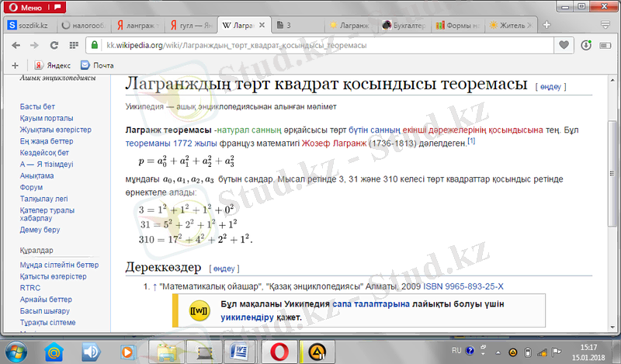This screenshot has width=621, height=364.
Task: Open the Windows Start menu
Action: 17,352
